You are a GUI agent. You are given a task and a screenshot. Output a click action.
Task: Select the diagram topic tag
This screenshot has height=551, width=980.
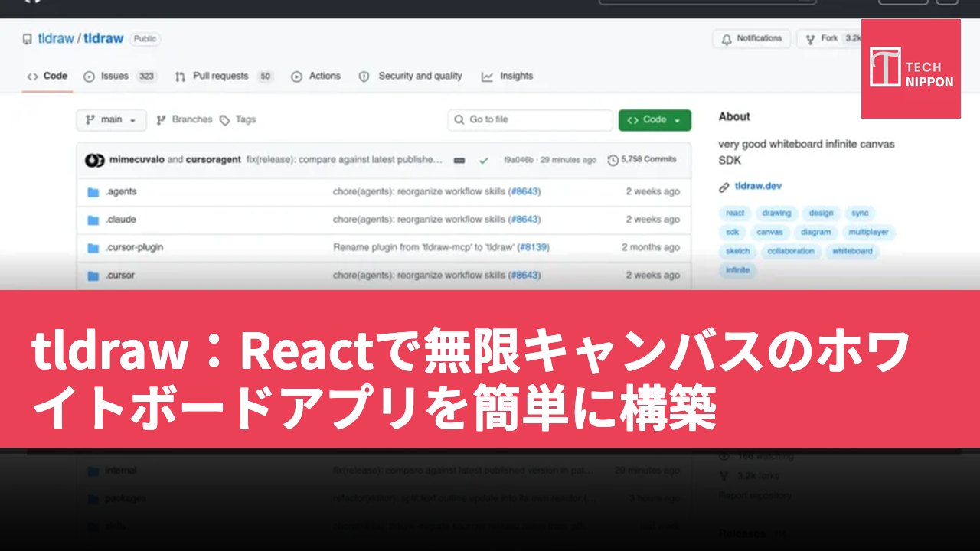[x=815, y=233]
